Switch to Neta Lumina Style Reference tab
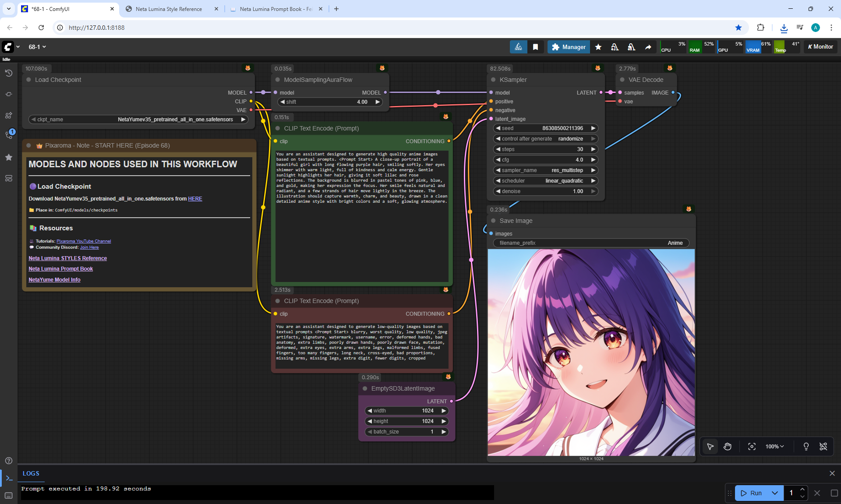The height and width of the screenshot is (504, 841). tap(169, 9)
